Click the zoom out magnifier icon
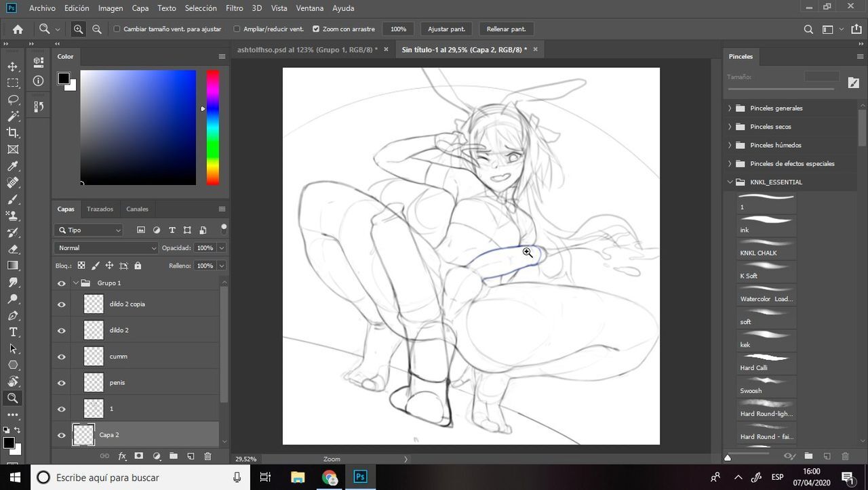Screen dimensions: 868x490 (x=97, y=29)
